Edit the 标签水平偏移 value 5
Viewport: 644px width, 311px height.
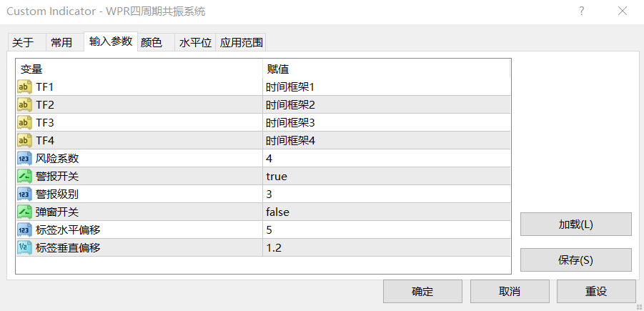point(387,230)
